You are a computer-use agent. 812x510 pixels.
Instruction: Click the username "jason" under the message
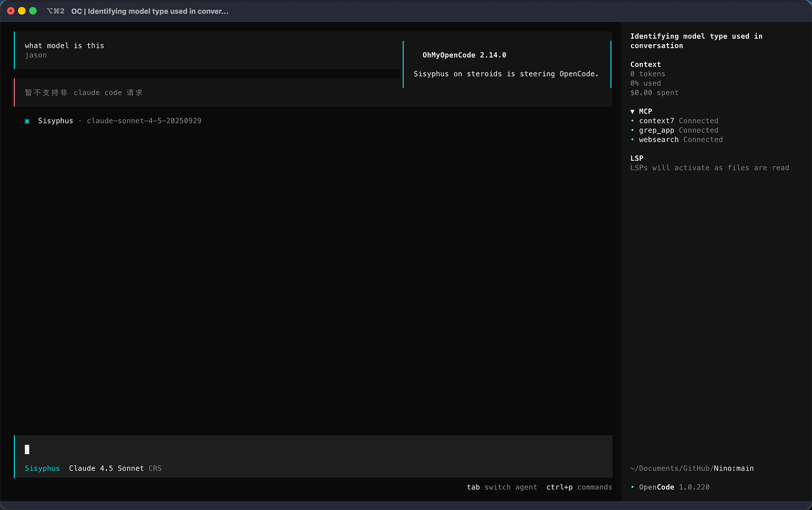coord(36,55)
